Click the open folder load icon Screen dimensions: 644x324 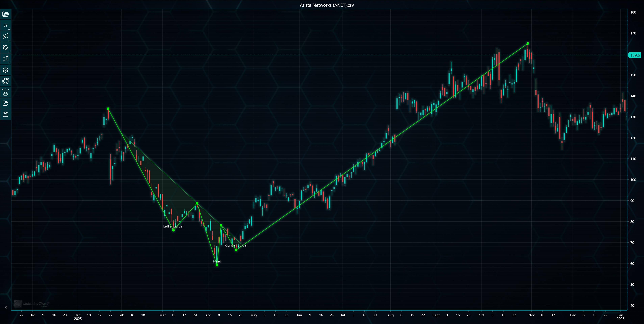[6, 103]
